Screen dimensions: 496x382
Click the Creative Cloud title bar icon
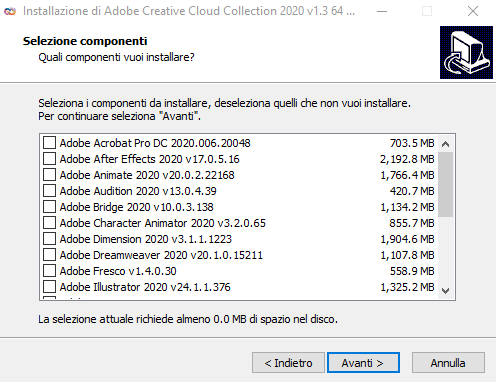click(10, 11)
